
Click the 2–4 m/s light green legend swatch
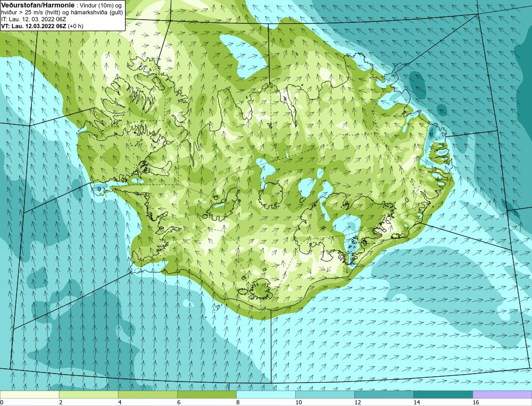[x=88, y=394]
